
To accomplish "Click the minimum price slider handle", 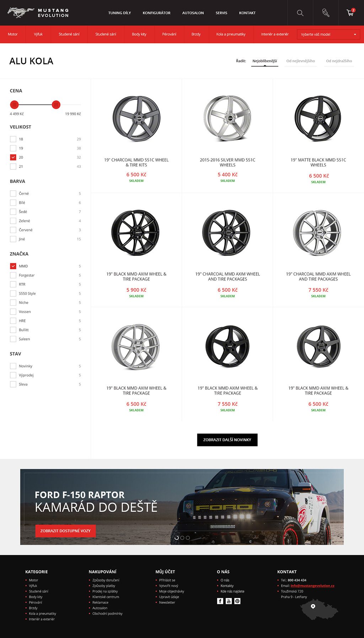I will pos(14,105).
